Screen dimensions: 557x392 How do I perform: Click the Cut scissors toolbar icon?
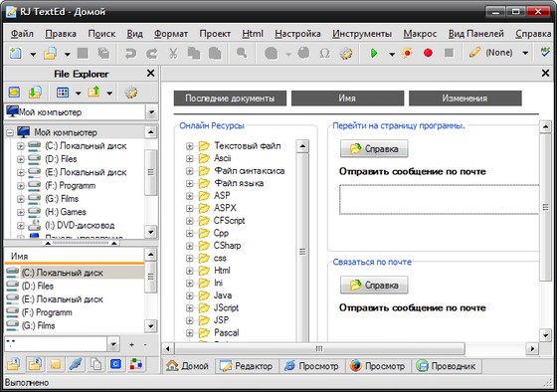click(x=173, y=54)
